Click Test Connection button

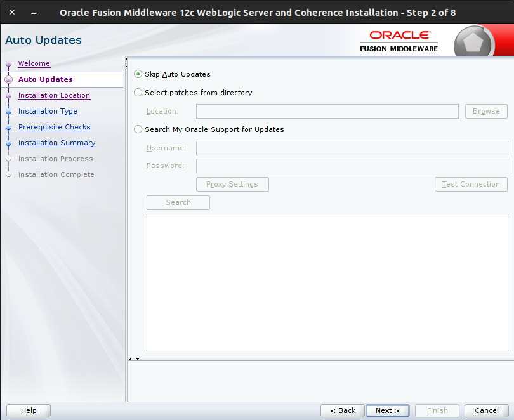coord(471,184)
